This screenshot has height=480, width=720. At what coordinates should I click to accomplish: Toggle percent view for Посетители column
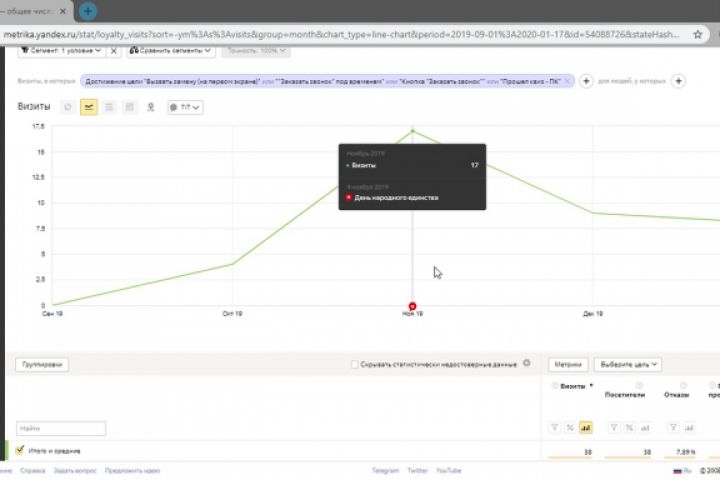(630, 428)
